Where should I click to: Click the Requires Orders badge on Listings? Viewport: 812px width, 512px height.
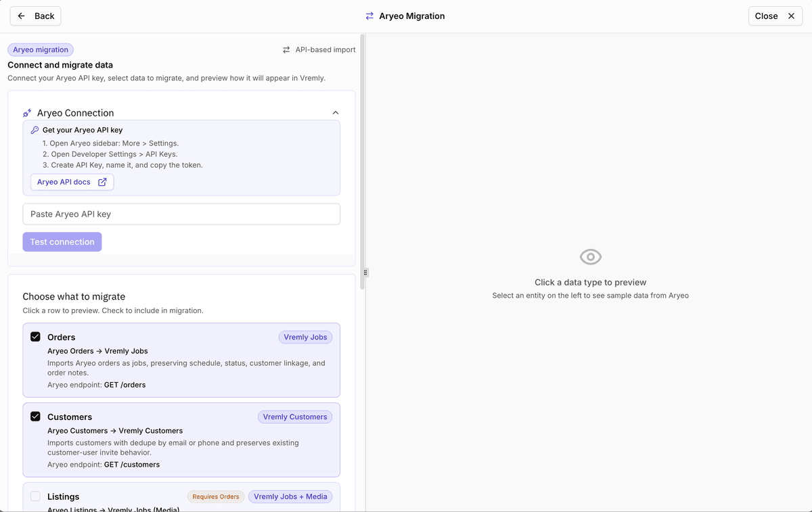(x=216, y=496)
